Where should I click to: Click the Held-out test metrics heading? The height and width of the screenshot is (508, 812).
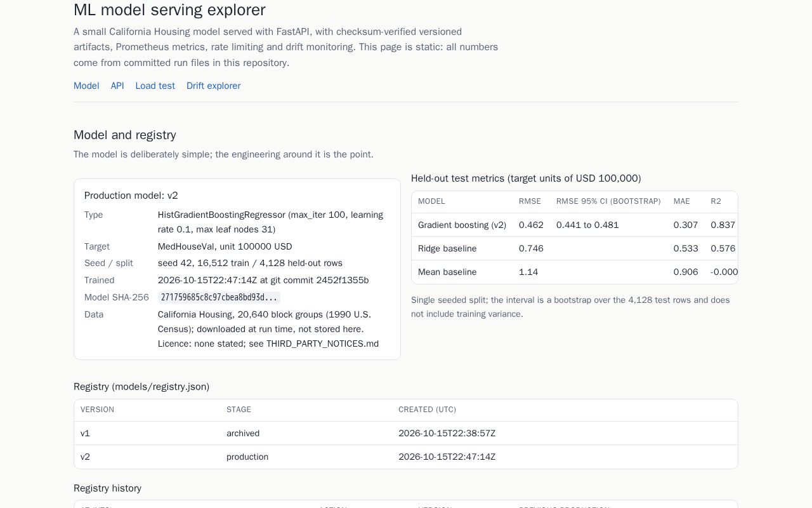point(526,178)
